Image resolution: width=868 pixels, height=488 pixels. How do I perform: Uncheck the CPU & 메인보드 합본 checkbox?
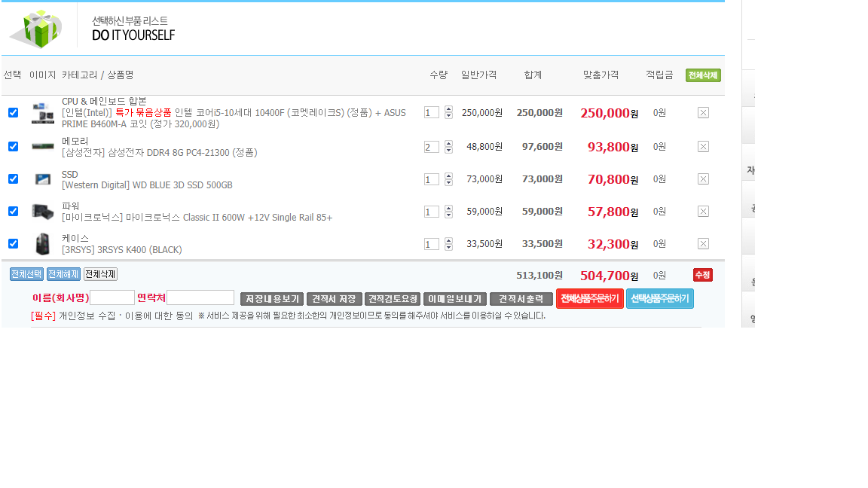point(14,113)
